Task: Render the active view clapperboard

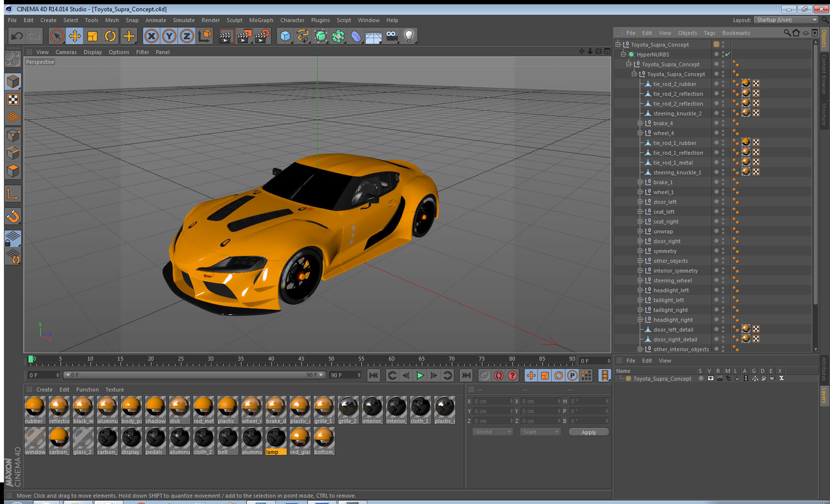Action: click(x=226, y=36)
